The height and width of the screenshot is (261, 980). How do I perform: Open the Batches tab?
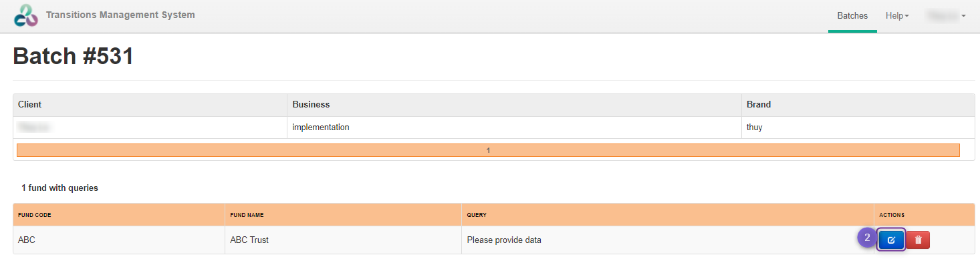click(852, 15)
